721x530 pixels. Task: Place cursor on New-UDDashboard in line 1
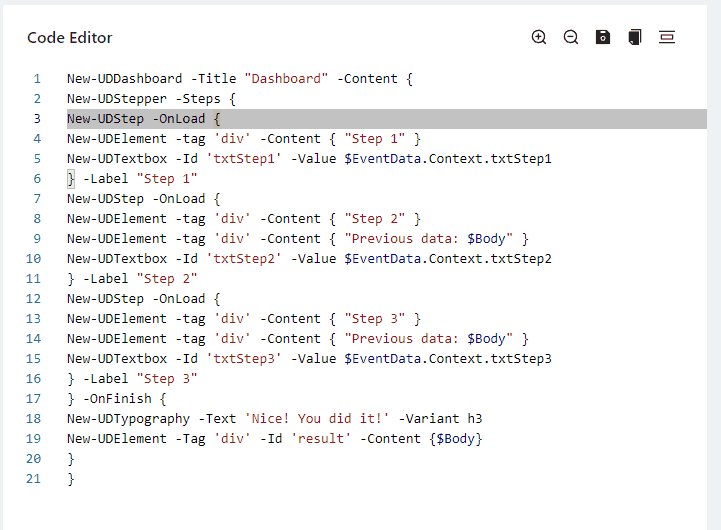pos(125,79)
